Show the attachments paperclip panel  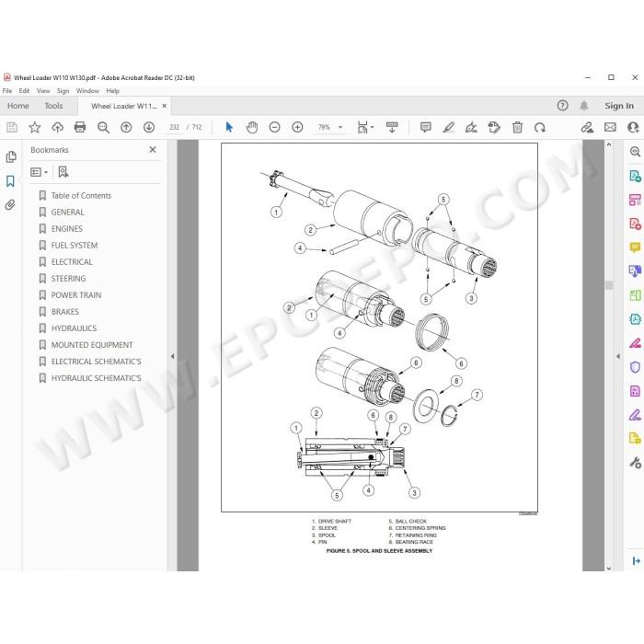pos(10,204)
